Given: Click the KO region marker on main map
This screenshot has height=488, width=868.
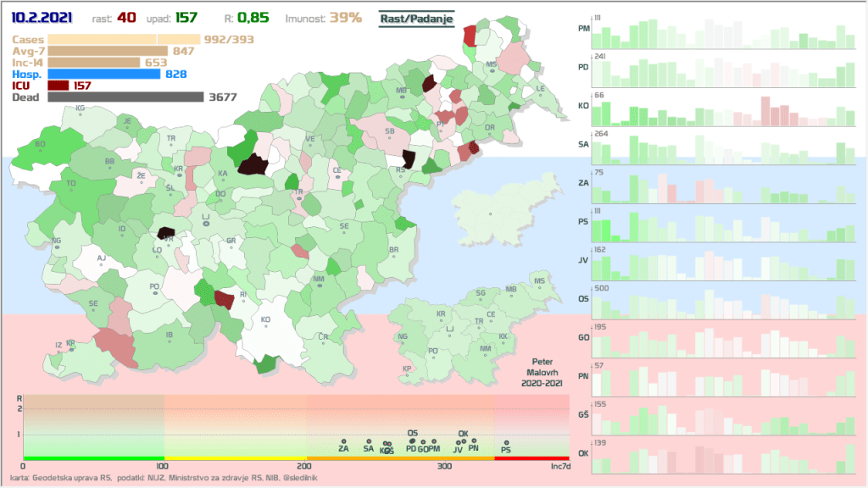Looking at the screenshot, I should tap(265, 326).
